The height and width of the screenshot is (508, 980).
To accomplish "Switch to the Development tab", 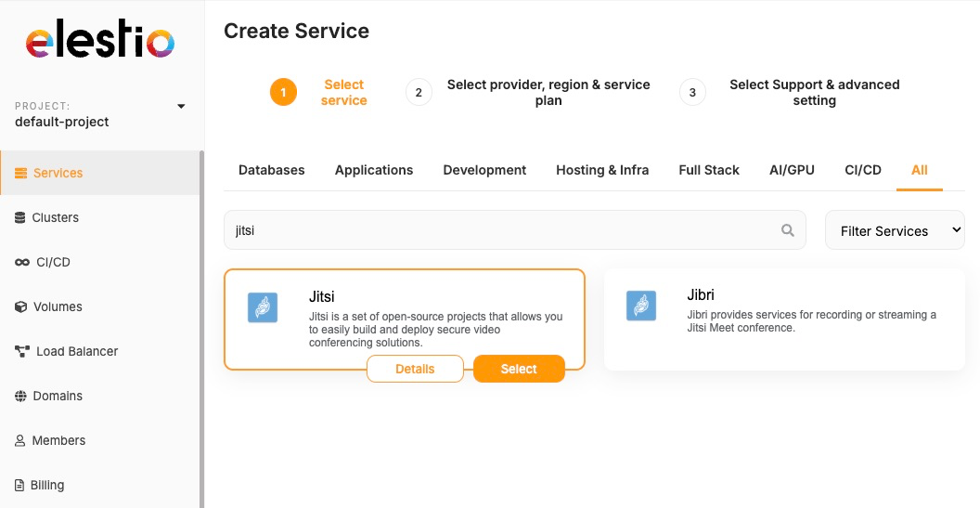I will coord(484,170).
